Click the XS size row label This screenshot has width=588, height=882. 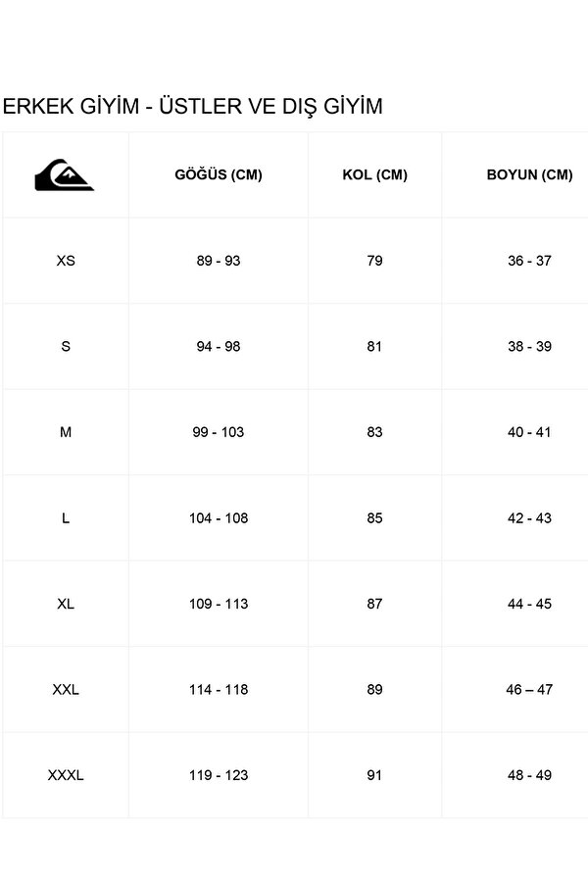point(66,261)
